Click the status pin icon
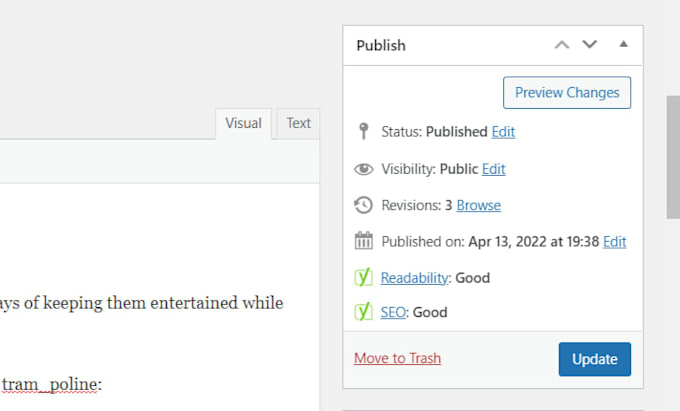Screen dimensions: 680x411 pos(364,131)
